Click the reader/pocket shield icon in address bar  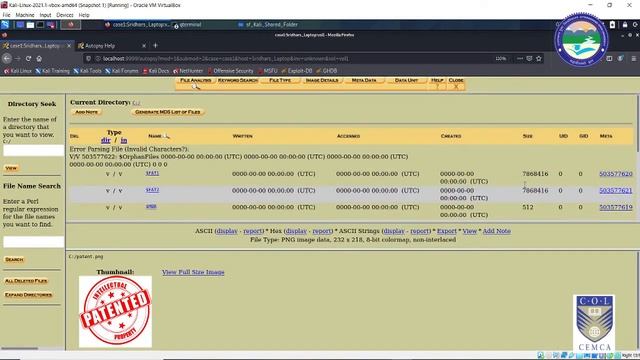click(529, 58)
